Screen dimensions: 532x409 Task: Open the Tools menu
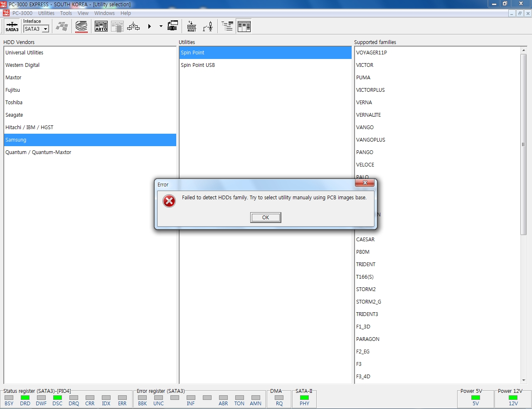coord(66,13)
